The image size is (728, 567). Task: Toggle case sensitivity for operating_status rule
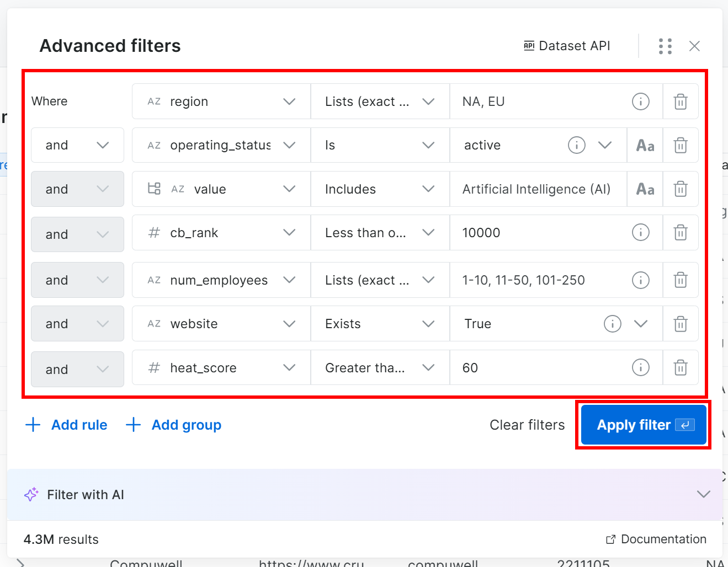[x=645, y=146]
